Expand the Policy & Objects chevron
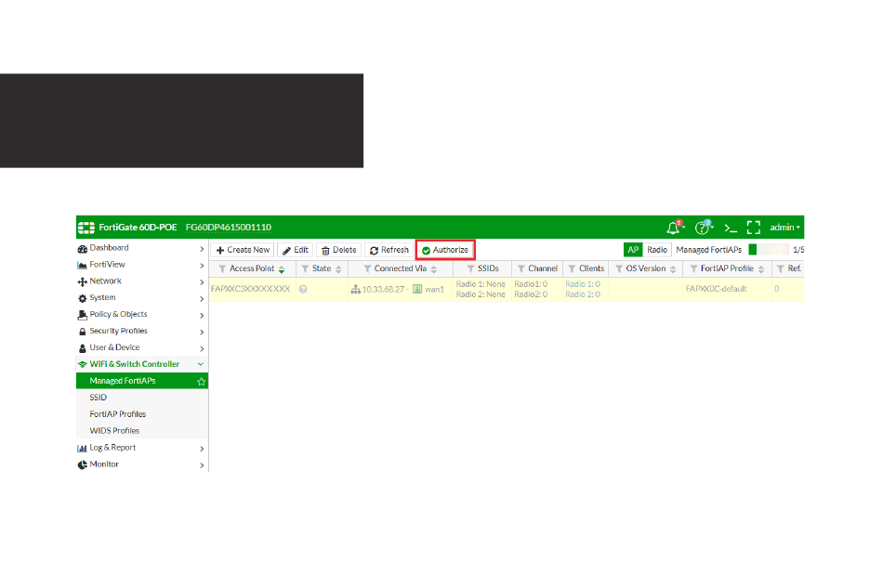883x588 pixels. click(202, 315)
